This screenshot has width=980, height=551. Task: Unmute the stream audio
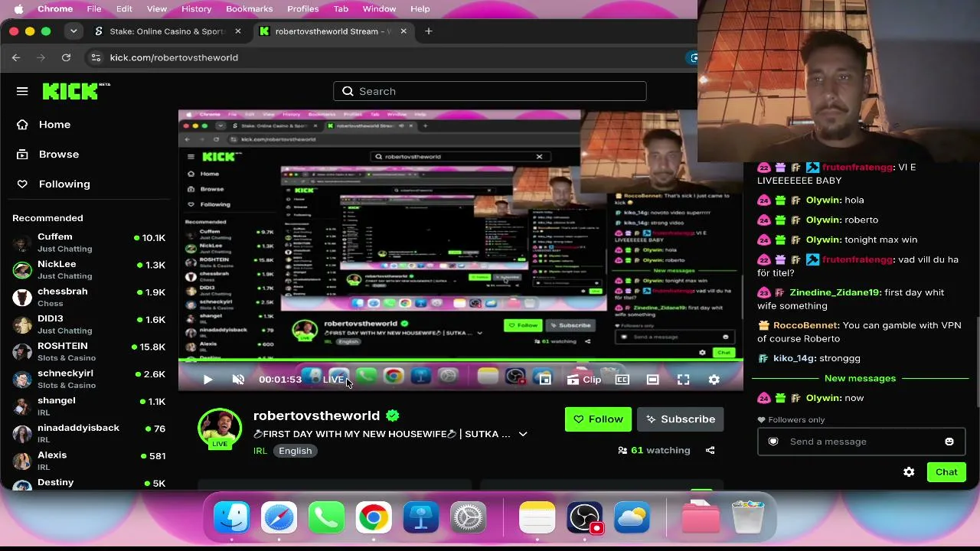pos(238,380)
